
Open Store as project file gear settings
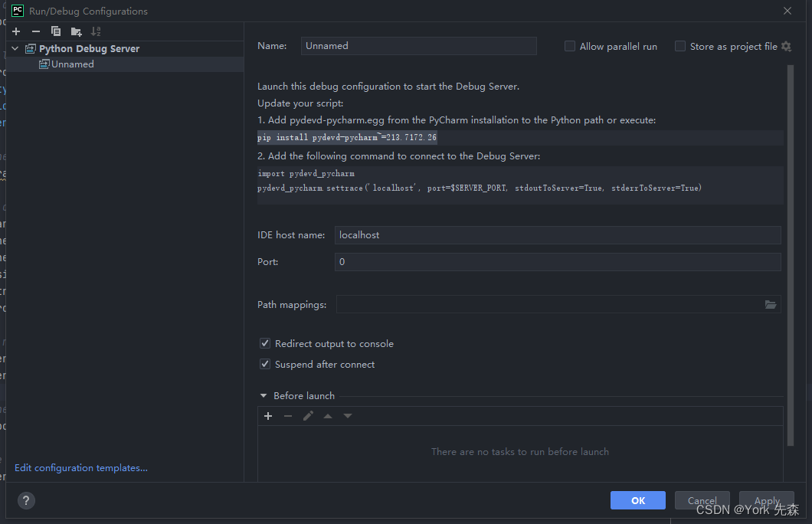point(786,47)
